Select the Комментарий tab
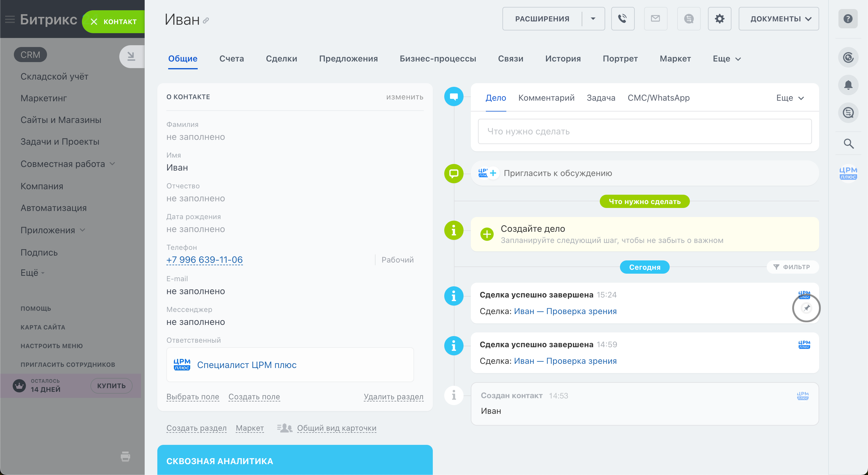868x475 pixels. pyautogui.click(x=546, y=98)
